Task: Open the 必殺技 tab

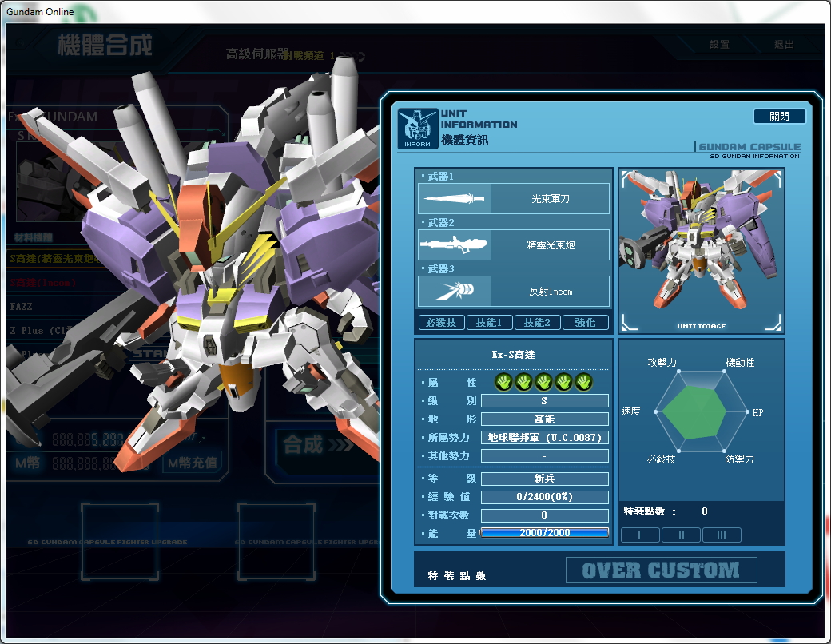Action: tap(441, 322)
